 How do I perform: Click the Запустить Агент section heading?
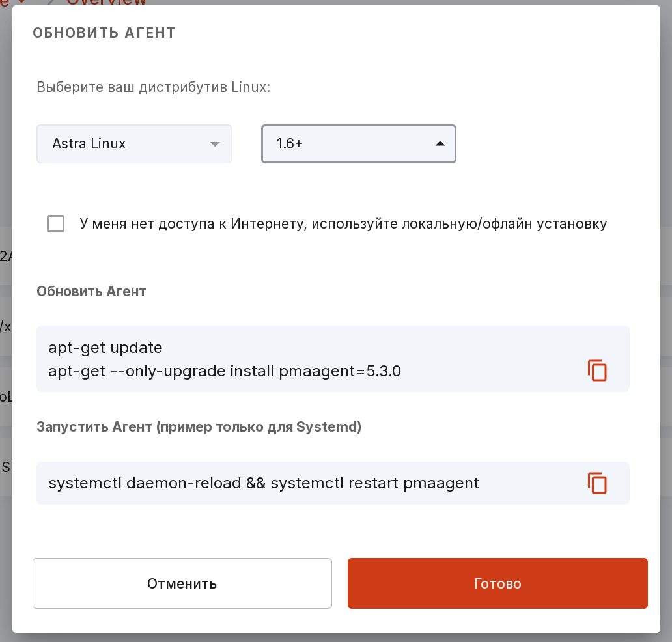point(199,427)
